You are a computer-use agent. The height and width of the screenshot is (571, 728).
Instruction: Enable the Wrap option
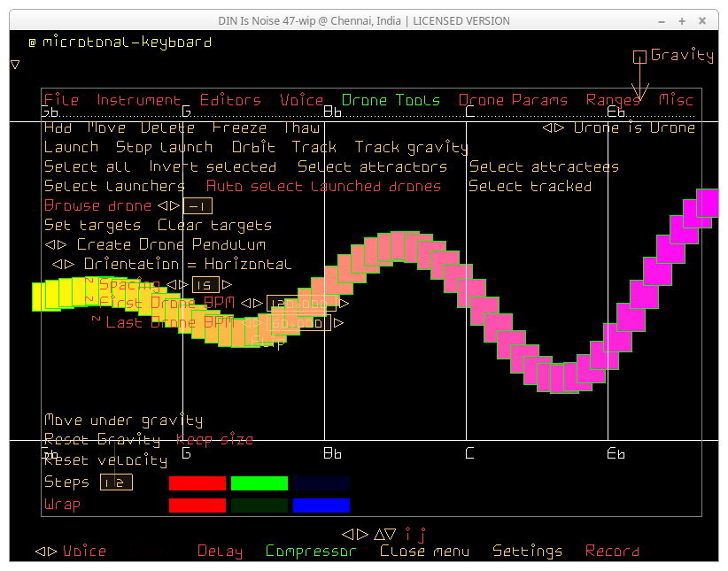tap(62, 505)
